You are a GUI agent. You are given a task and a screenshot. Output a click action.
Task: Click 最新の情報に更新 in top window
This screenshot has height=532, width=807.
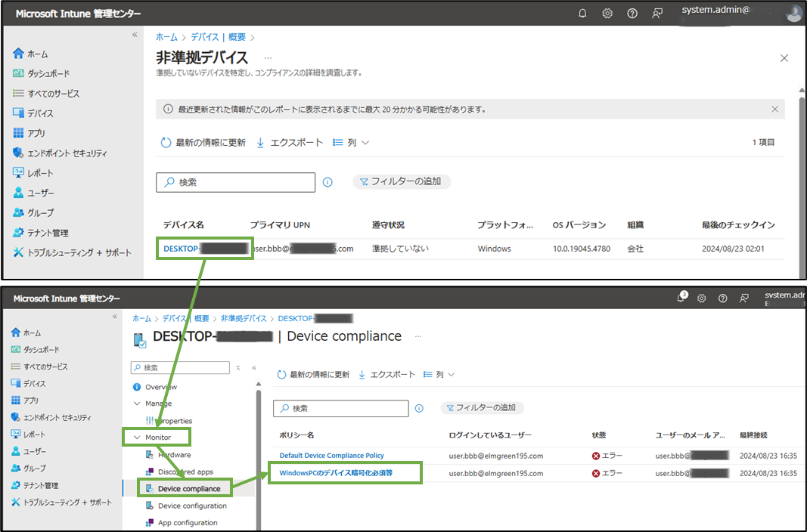coord(203,142)
